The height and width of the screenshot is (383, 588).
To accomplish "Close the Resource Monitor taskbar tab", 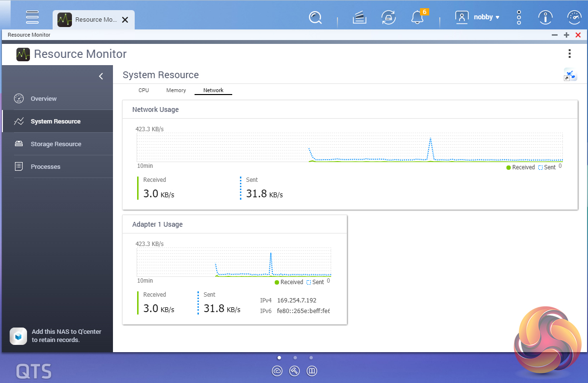I will 125,20.
